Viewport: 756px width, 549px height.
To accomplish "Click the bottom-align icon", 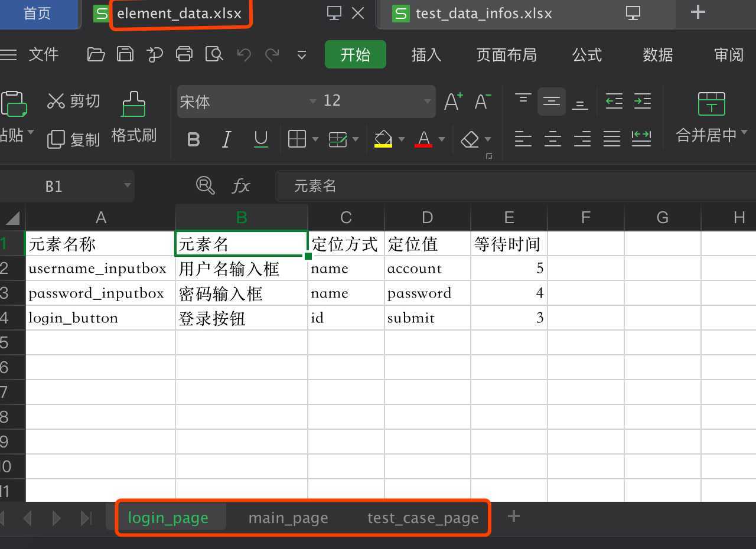I will click(580, 104).
